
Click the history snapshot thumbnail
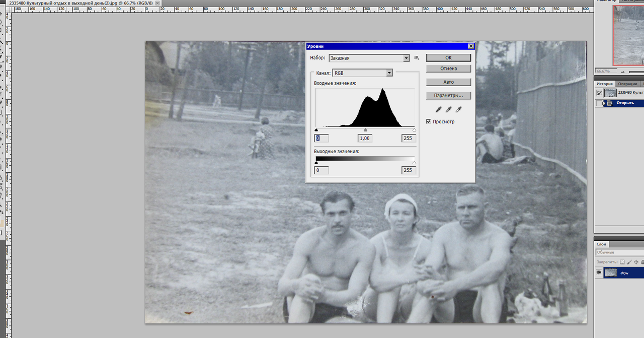pos(610,93)
